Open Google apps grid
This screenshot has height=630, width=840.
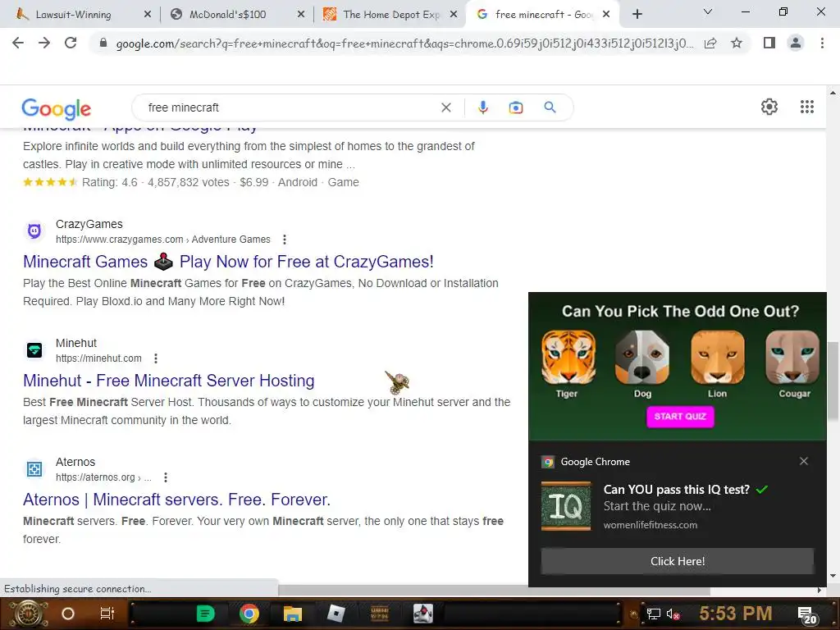(807, 107)
